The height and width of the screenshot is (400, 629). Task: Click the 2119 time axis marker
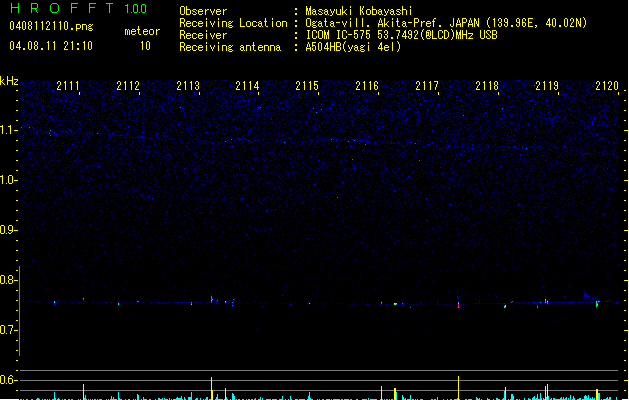pyautogui.click(x=547, y=86)
